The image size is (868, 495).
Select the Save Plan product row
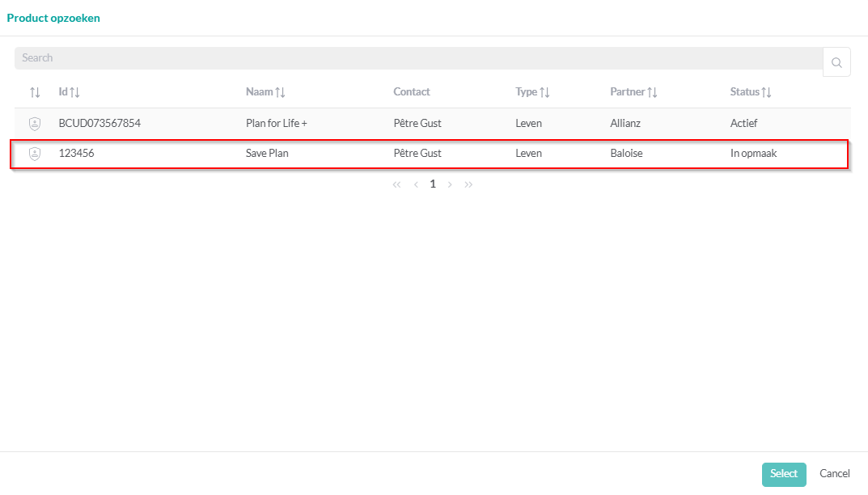(267, 154)
